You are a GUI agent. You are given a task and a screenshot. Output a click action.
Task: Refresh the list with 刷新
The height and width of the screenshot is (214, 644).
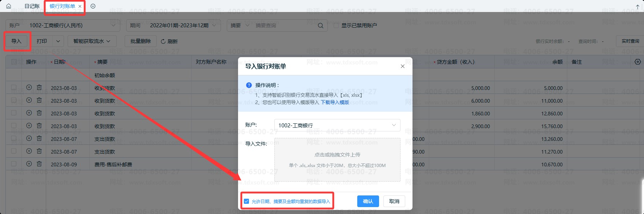(169, 41)
